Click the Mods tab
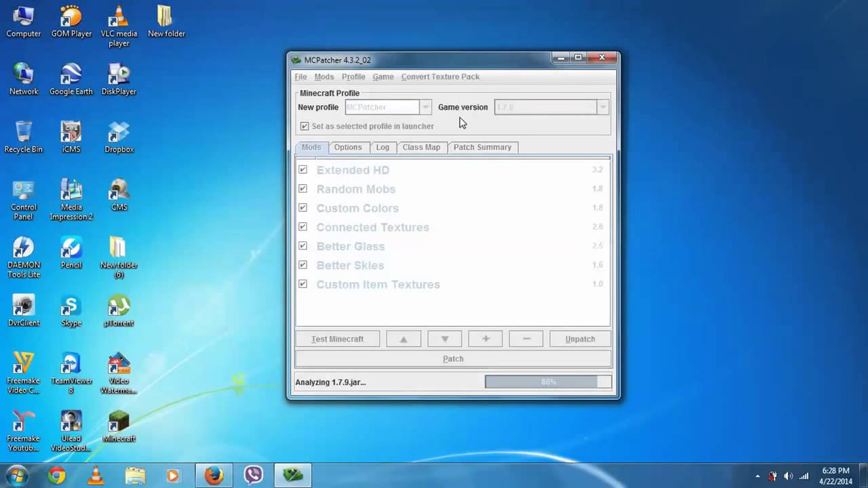The image size is (868, 488). tap(311, 147)
